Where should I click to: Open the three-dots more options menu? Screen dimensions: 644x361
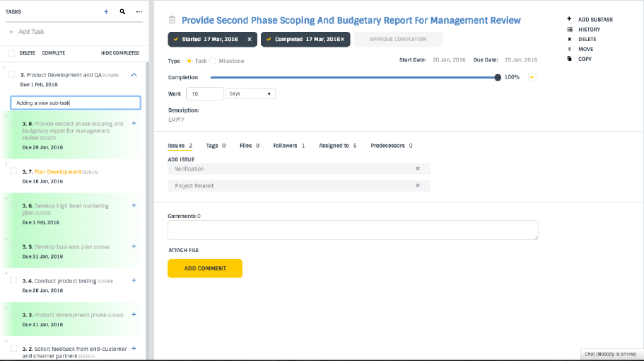click(x=139, y=11)
